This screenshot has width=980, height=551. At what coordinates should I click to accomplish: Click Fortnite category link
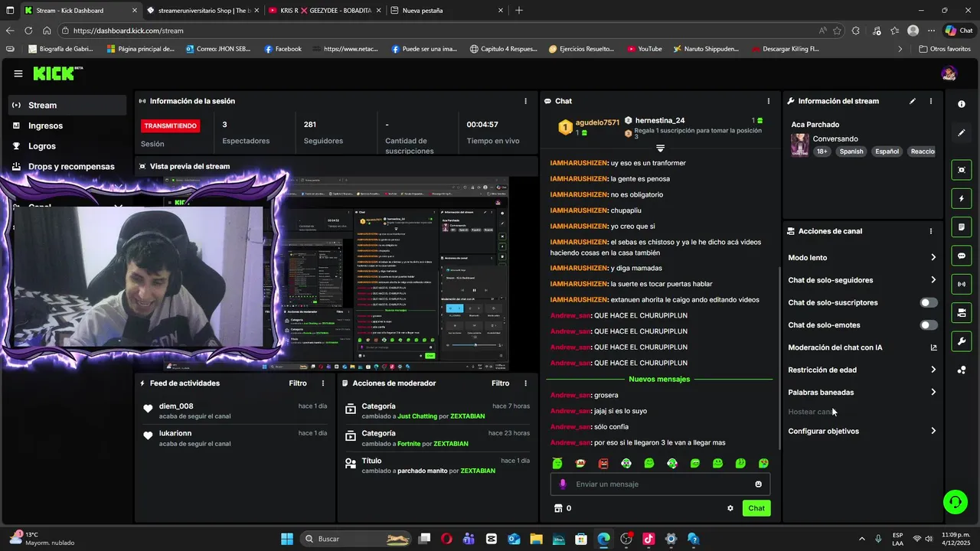409,444
